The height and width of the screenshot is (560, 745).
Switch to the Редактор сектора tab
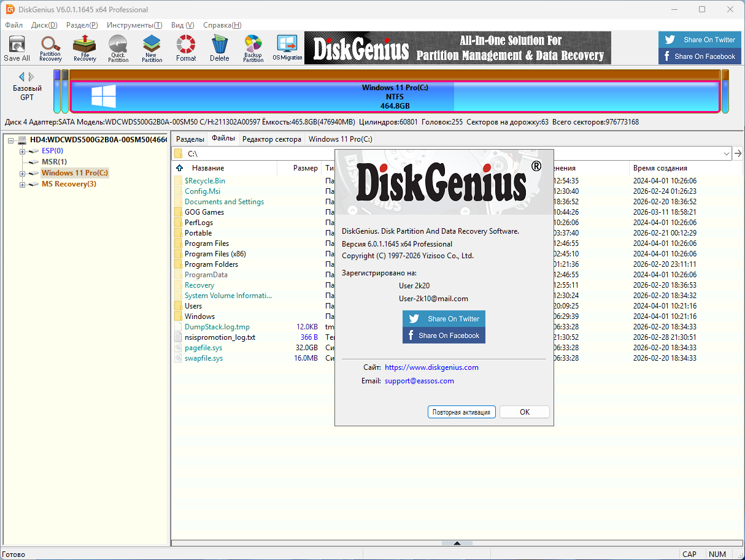pyautogui.click(x=272, y=139)
